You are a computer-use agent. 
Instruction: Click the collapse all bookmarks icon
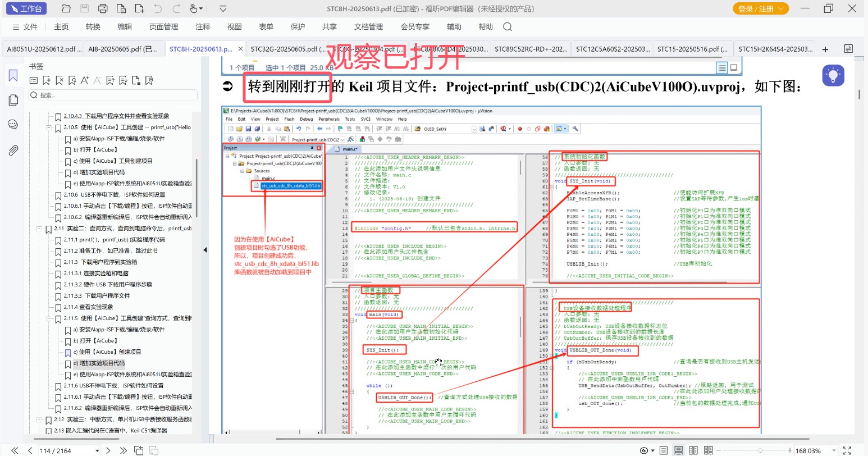(x=123, y=81)
